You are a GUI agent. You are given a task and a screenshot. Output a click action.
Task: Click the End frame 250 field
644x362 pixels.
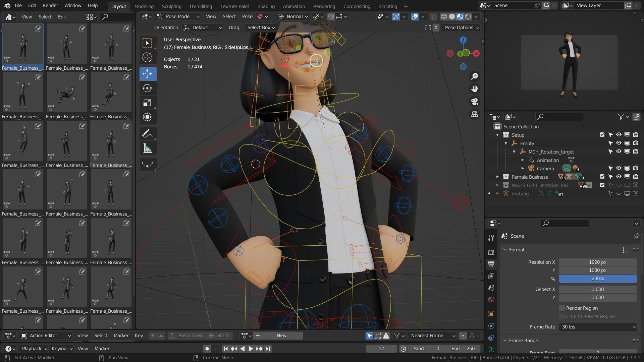point(463,349)
